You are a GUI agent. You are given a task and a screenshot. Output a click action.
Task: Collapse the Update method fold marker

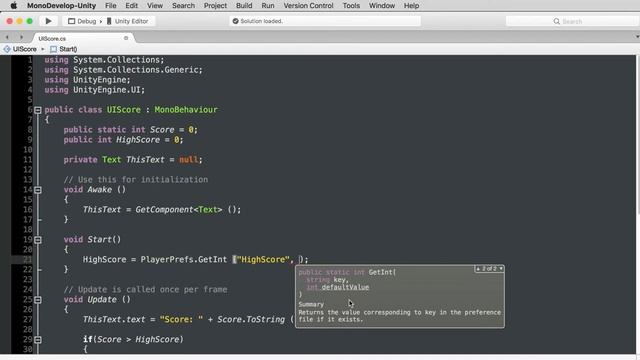[x=38, y=300]
